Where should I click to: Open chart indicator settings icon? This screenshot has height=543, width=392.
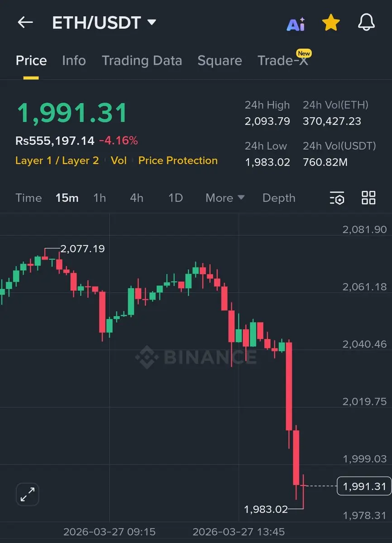point(337,198)
